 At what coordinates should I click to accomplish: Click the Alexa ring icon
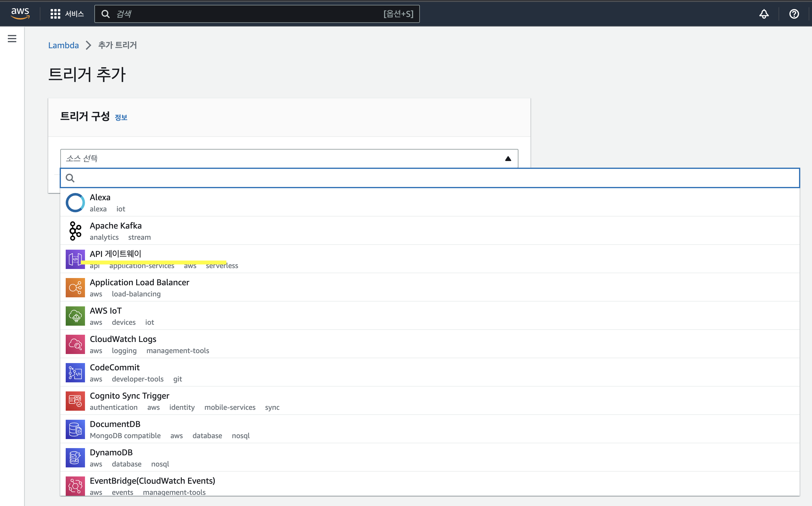tap(75, 202)
